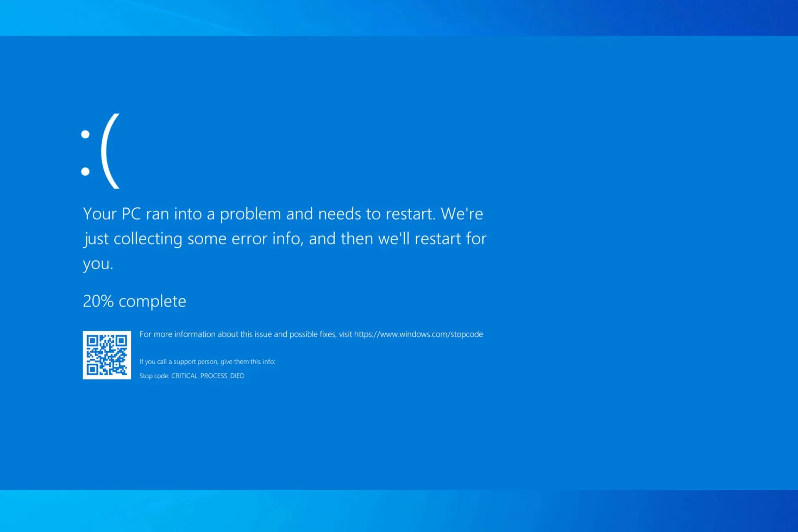Click the 'Stop code:' label
The image size is (798, 532).
pyautogui.click(x=154, y=376)
